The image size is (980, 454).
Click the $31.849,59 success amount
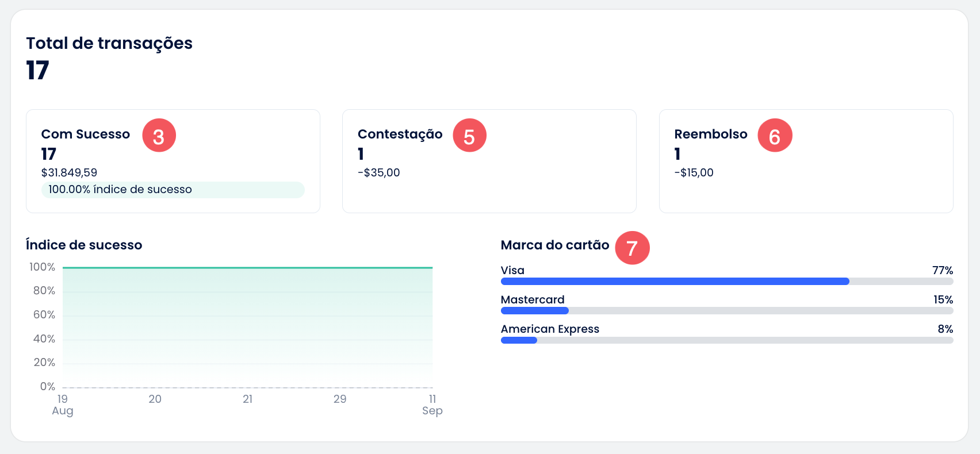coord(69,172)
